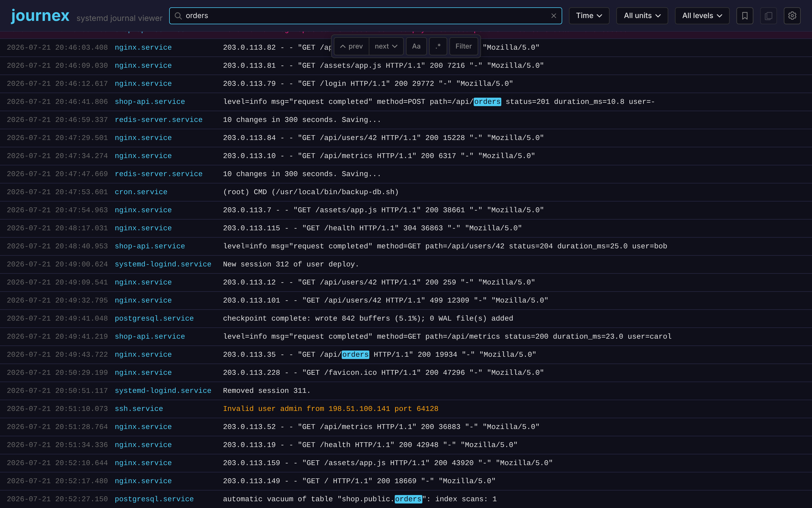Select message for user=bob request

click(445, 246)
